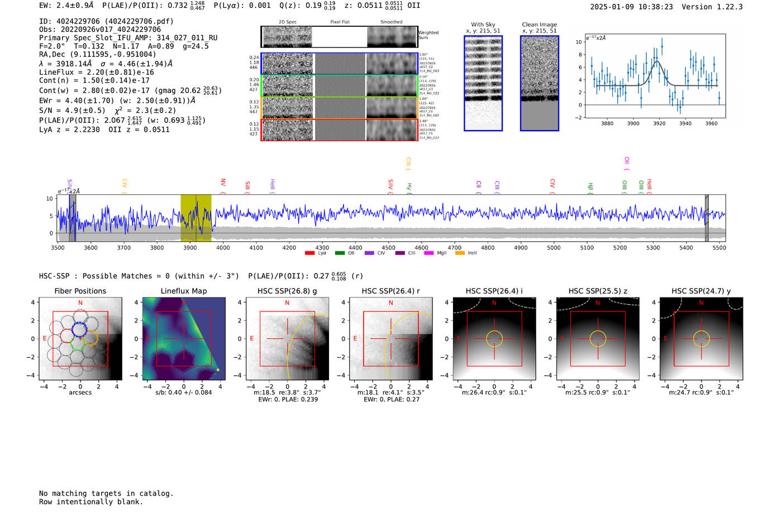782x532 pixels.
Task: Click the Clean Image cutout
Action: (540, 83)
